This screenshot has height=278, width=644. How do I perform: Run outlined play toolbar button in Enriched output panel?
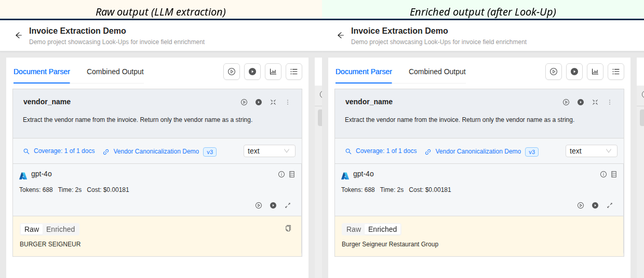pos(554,72)
